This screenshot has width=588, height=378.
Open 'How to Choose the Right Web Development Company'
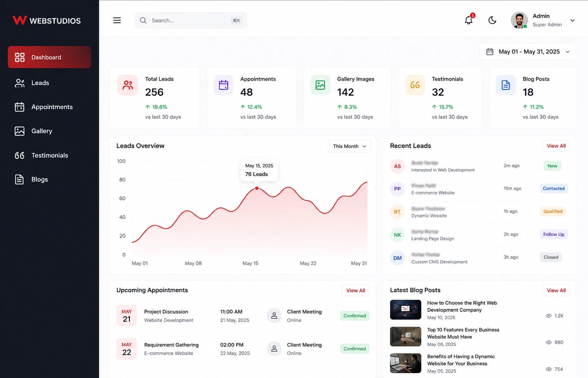pos(462,306)
